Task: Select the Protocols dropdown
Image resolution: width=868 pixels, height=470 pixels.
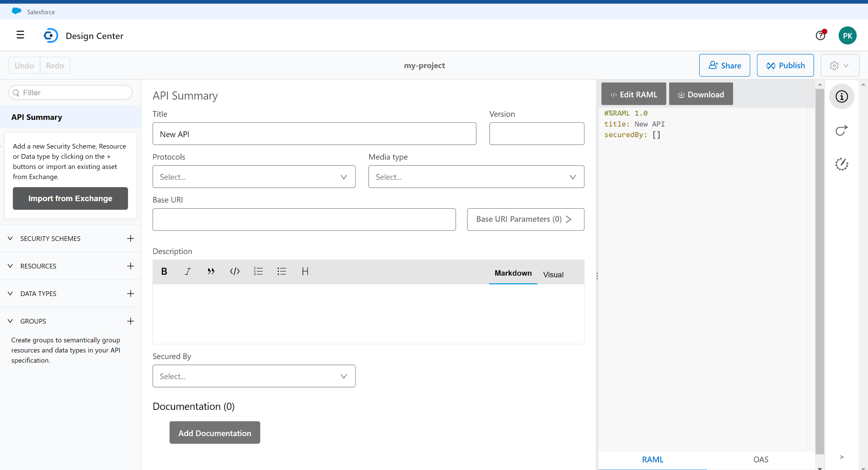Action: (x=253, y=177)
